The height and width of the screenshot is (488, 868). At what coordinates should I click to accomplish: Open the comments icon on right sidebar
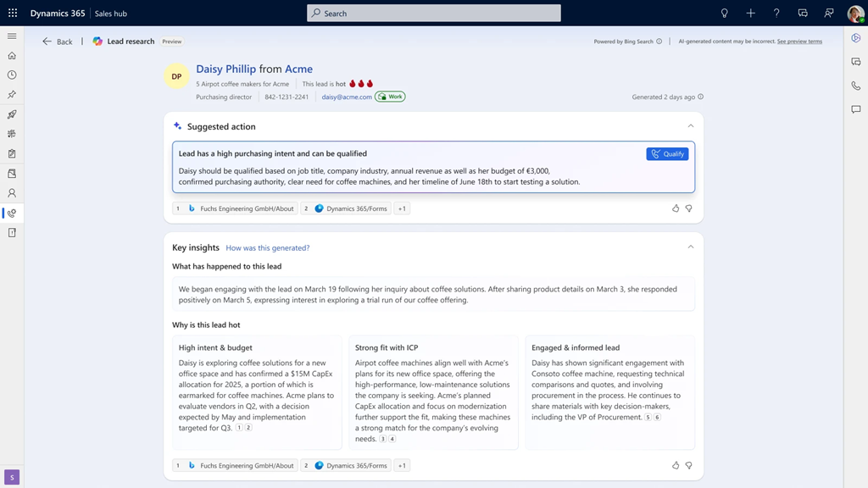(x=856, y=108)
